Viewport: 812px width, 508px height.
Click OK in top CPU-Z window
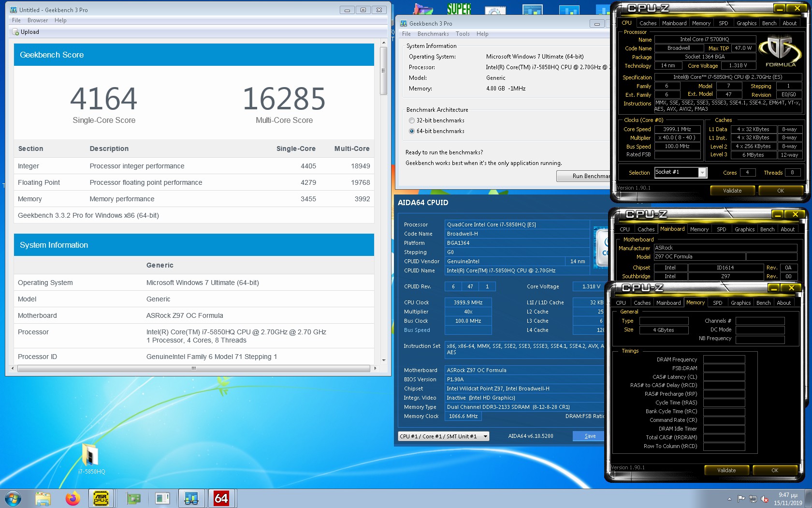point(781,191)
